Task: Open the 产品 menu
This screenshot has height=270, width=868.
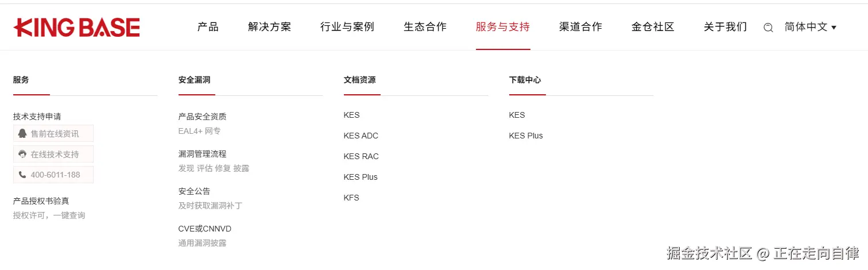Action: click(x=208, y=27)
